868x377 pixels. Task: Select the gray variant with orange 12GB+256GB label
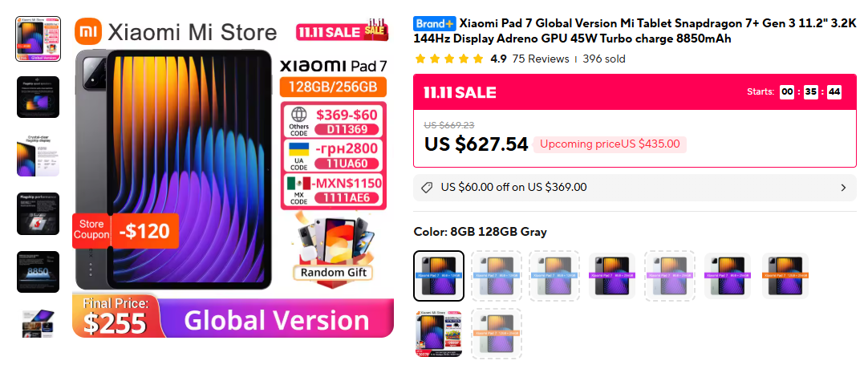[x=785, y=276]
